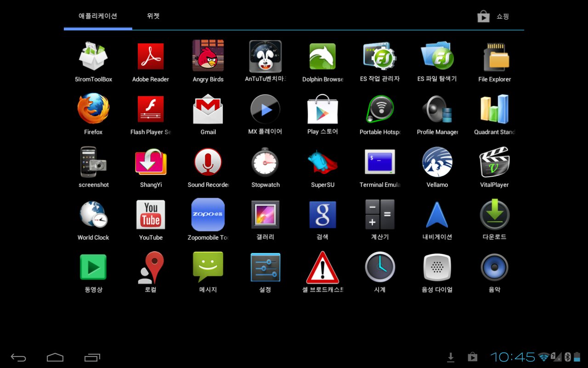Open 음악 music app
Viewport: 588px width, 368px height.
pyautogui.click(x=495, y=273)
